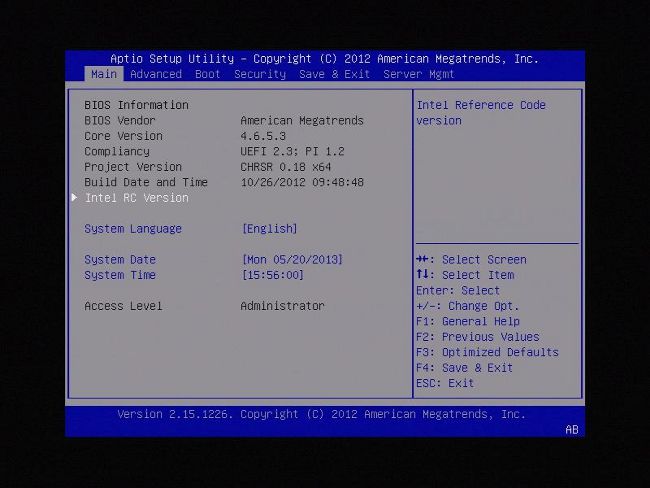The width and height of the screenshot is (650, 488).
Task: Click the F1: General Help hint
Action: [x=468, y=321]
